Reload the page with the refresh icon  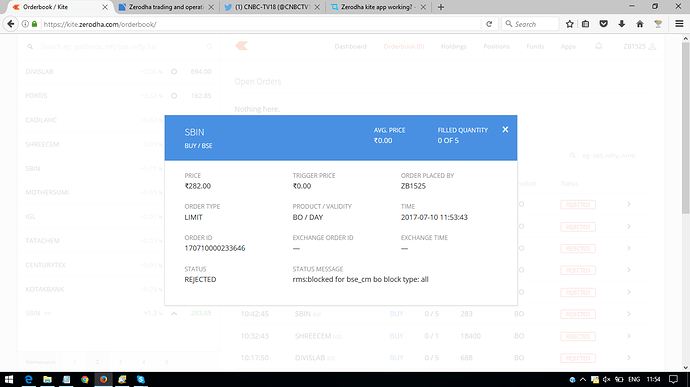489,24
